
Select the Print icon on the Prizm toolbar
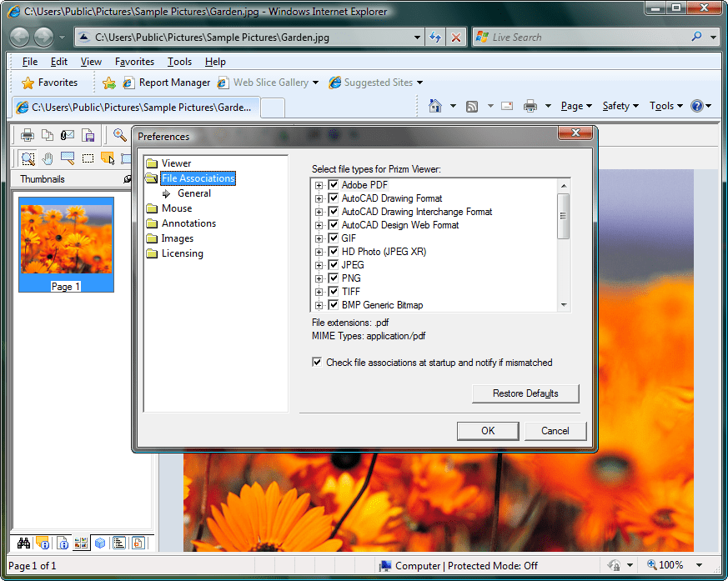(27, 135)
